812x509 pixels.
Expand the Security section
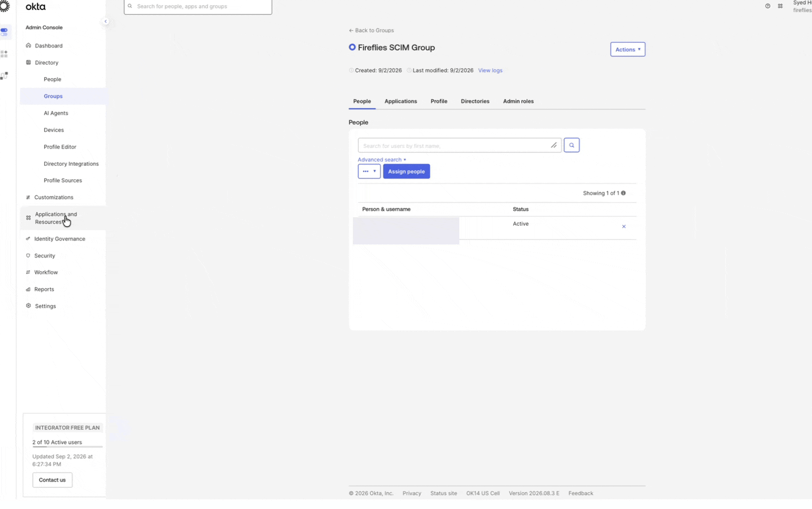pos(44,256)
